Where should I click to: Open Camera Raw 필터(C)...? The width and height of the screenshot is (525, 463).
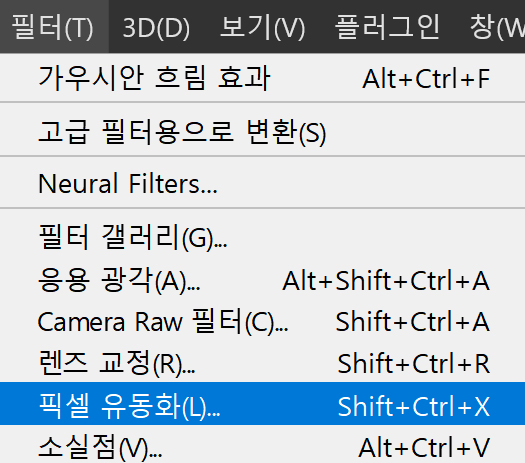[x=262, y=321]
